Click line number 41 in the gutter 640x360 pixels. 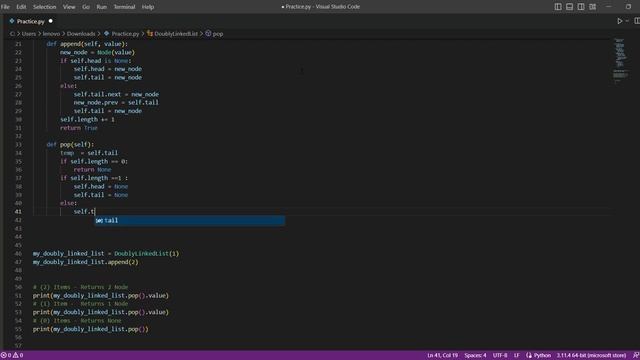18,212
